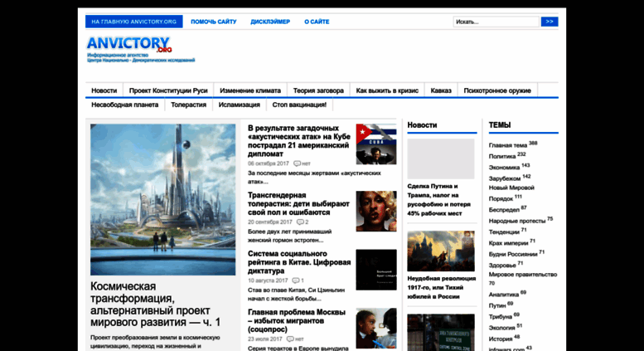
Task: Open article about acoustic attacks in Cuba
Action: [x=299, y=141]
